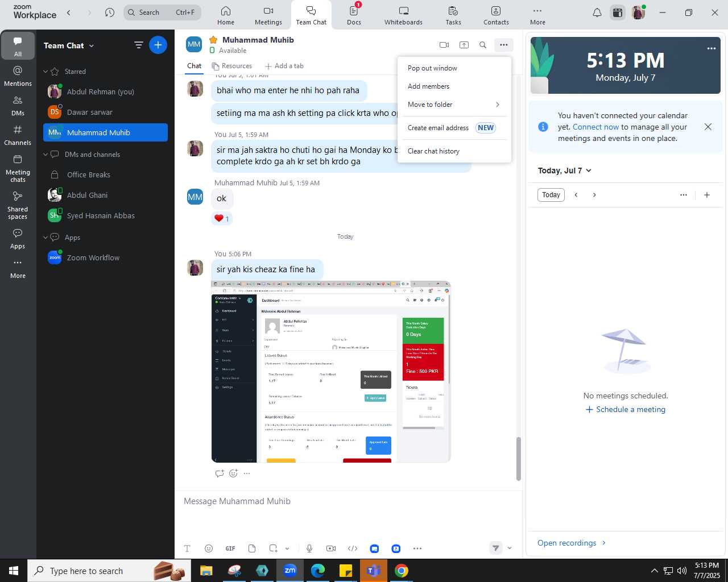The height and width of the screenshot is (582, 728).
Task: Select Add members from menu
Action: pos(454,86)
